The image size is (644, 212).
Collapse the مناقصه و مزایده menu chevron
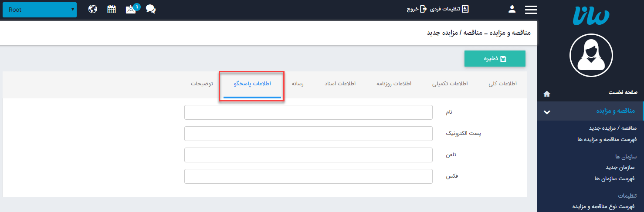547,112
